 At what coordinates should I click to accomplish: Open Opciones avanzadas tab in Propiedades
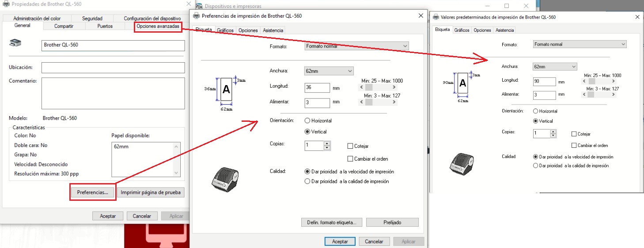(158, 26)
